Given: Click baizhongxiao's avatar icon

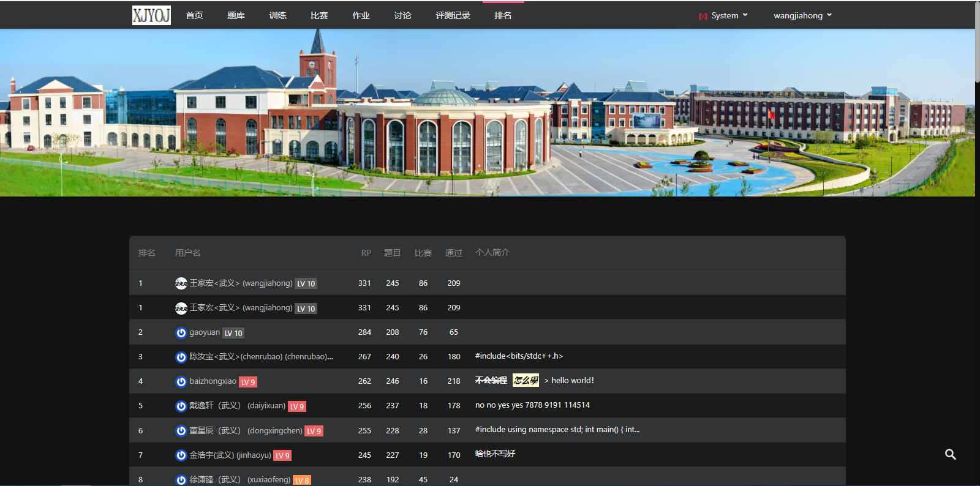Looking at the screenshot, I should pos(181,381).
